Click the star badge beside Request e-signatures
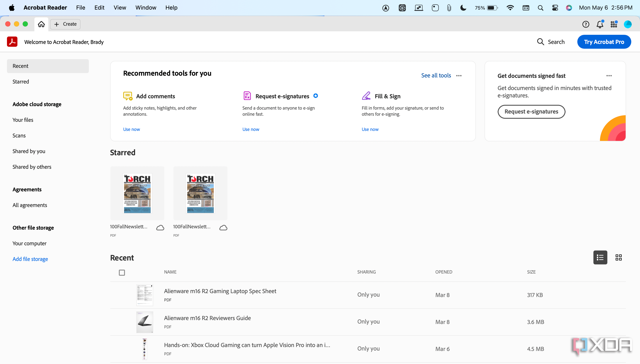 click(x=316, y=96)
